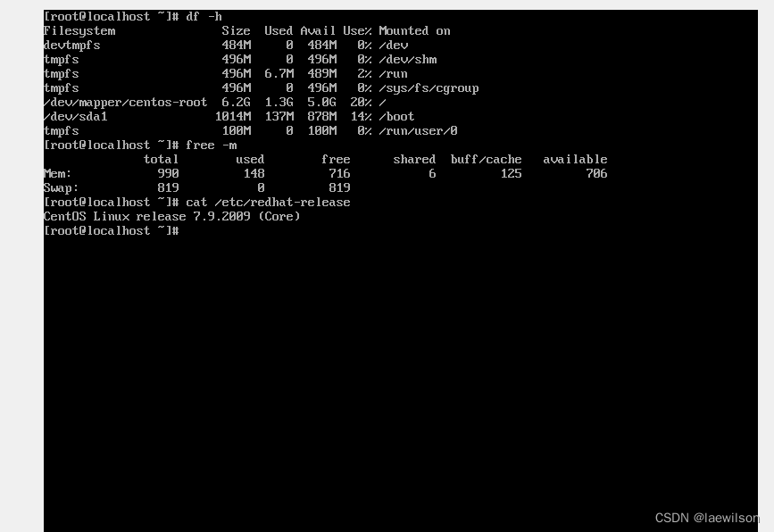Click the 'Mem:' row label

point(58,174)
